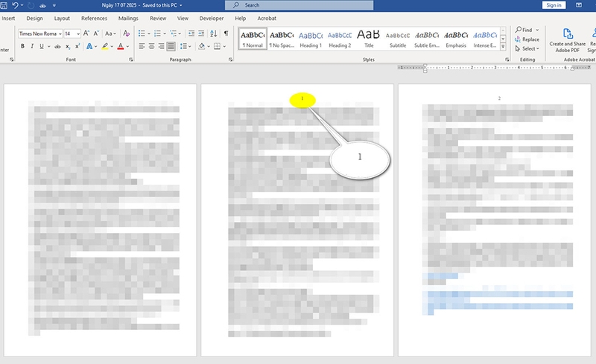Open the References tab
The height and width of the screenshot is (364, 596).
tap(94, 18)
